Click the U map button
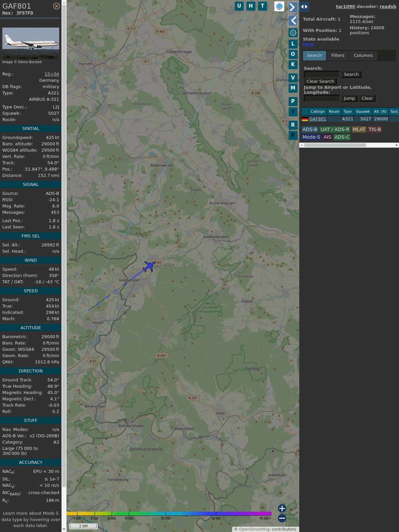The height and width of the screenshot is (532, 399). 239,6
